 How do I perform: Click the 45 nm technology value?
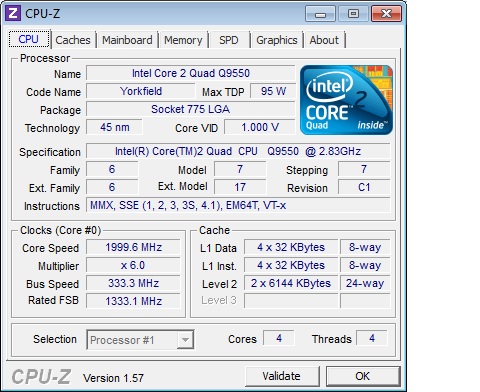pyautogui.click(x=115, y=127)
